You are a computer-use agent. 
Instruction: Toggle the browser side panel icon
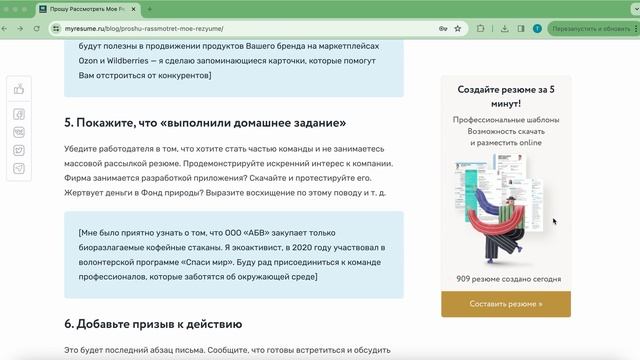(x=521, y=29)
